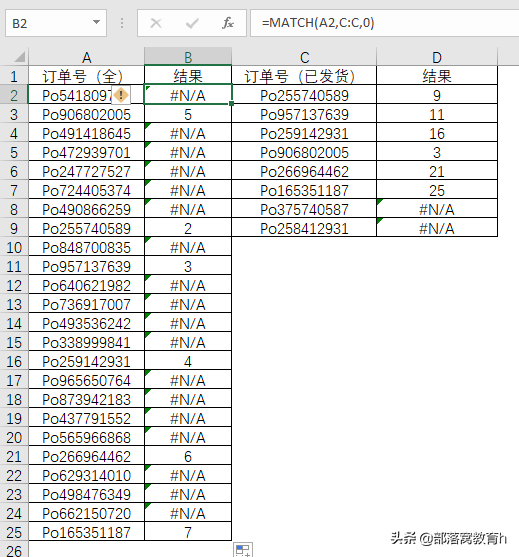Select cell Po736917007
The height and width of the screenshot is (557, 519).
[x=86, y=304]
